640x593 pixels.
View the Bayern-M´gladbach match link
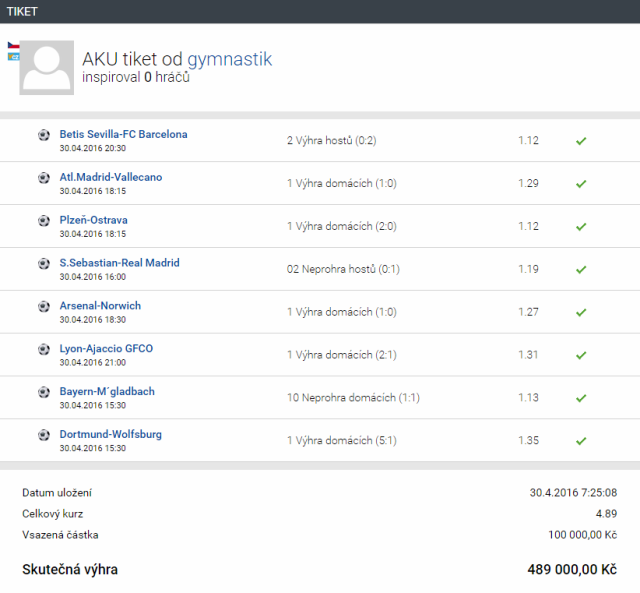pos(107,392)
